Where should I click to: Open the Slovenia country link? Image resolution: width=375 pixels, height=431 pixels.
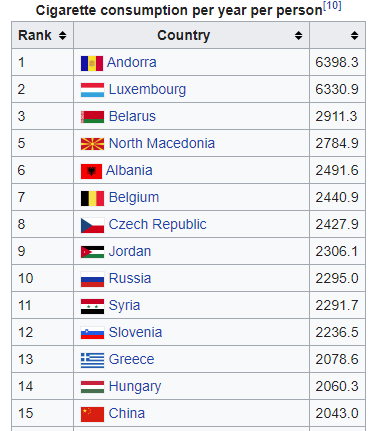click(135, 332)
